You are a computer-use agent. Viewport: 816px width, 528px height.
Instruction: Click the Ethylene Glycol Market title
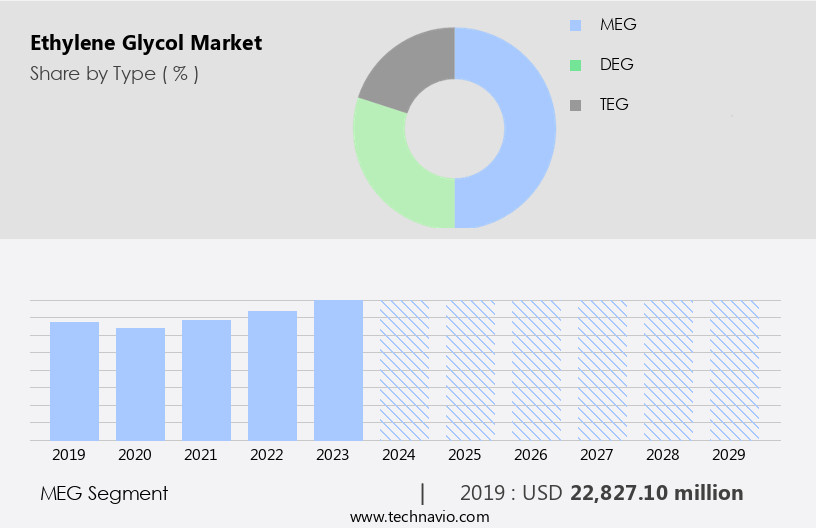pos(146,43)
